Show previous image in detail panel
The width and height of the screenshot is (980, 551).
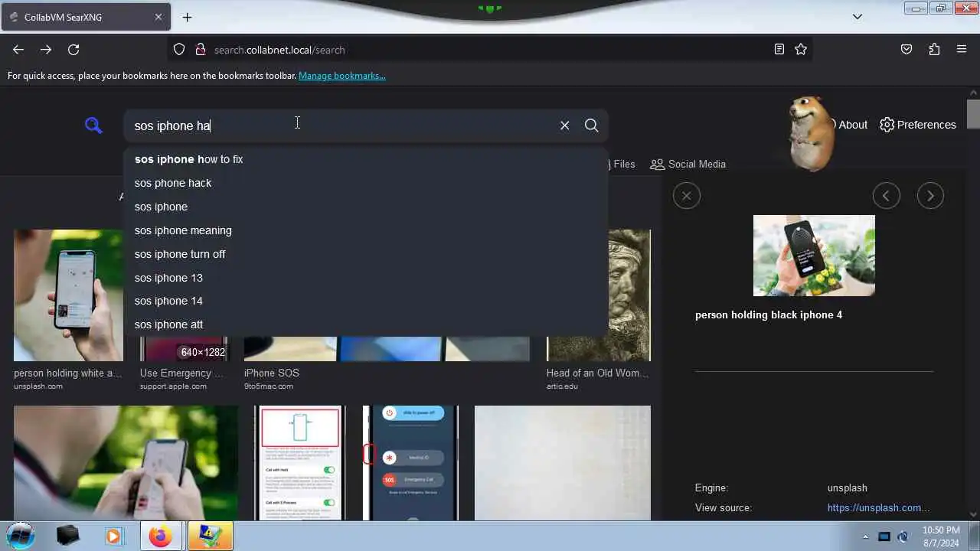886,196
